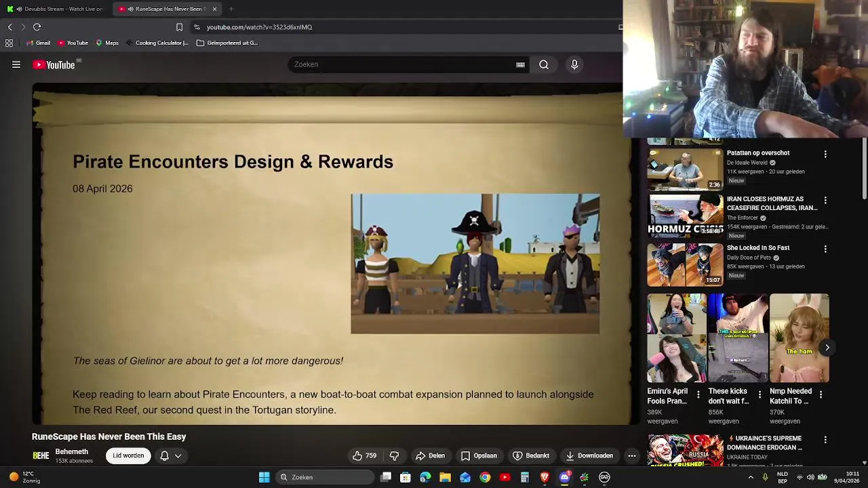Open options for Nmp Needed Katchii short
This screenshot has height=488, width=868.
point(821,394)
